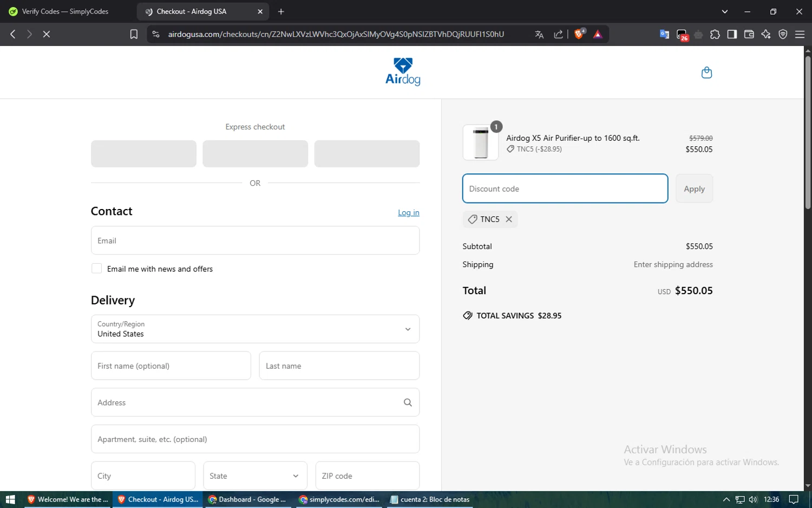Screen dimensions: 812x508
Task: Click the browser address bar URL
Action: pos(336,34)
